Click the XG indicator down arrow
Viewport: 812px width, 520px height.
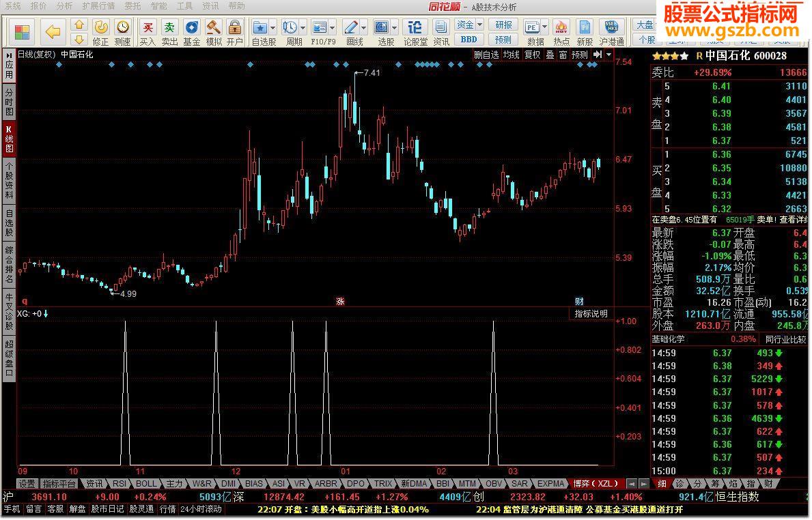click(46, 313)
